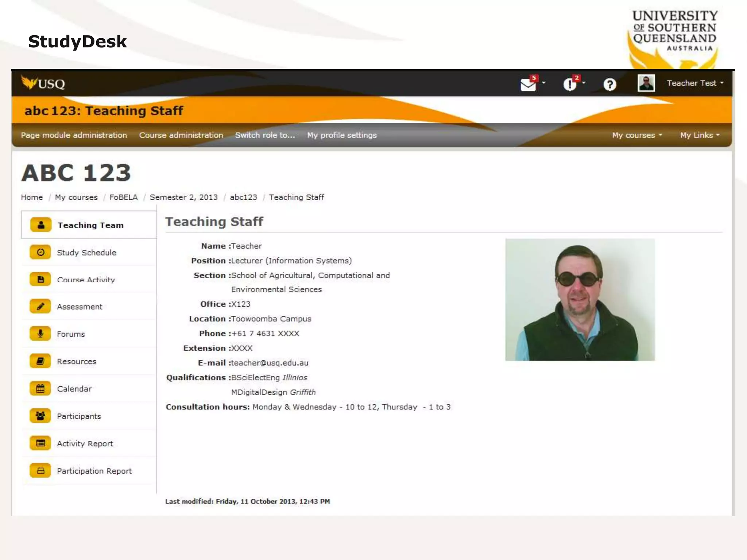747x560 pixels.
Task: Click the Assessment pencil icon
Action: pos(40,306)
